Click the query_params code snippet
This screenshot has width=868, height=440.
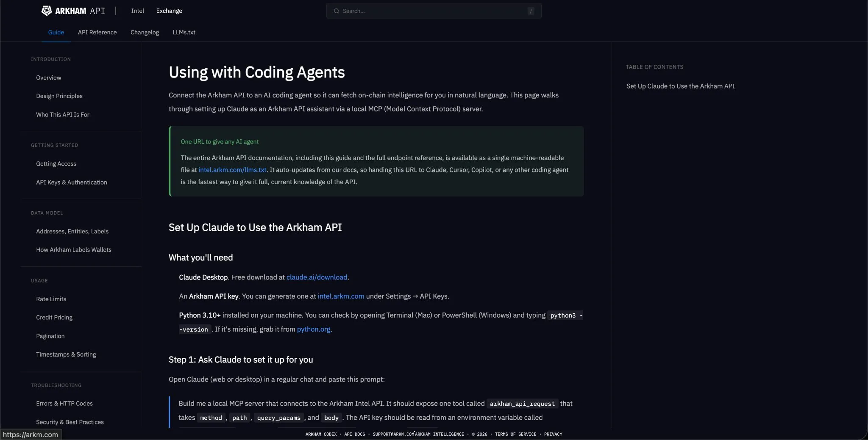pos(279,418)
